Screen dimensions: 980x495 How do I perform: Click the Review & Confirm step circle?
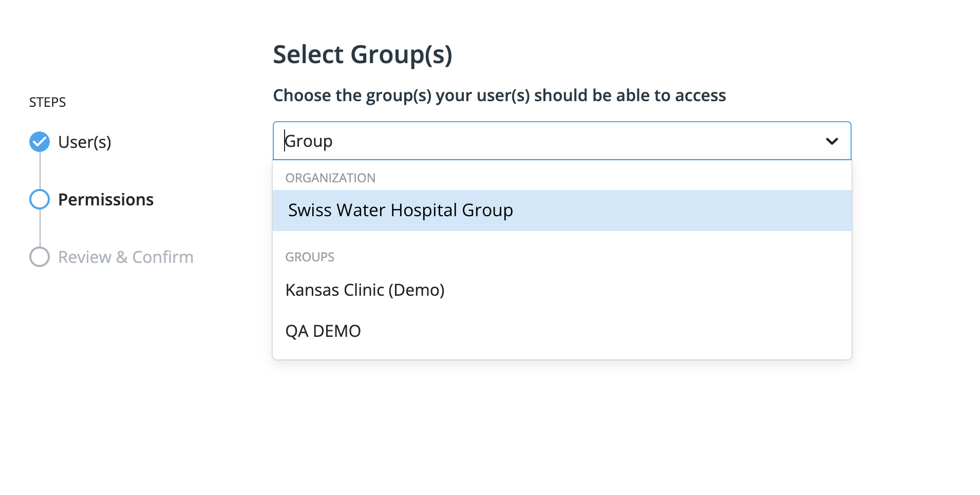click(x=40, y=257)
